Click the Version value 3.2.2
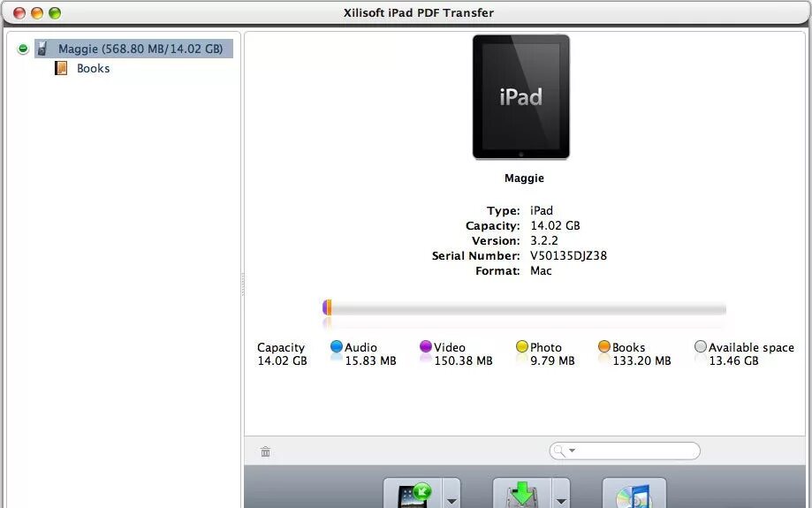812x508 pixels. pyautogui.click(x=544, y=241)
